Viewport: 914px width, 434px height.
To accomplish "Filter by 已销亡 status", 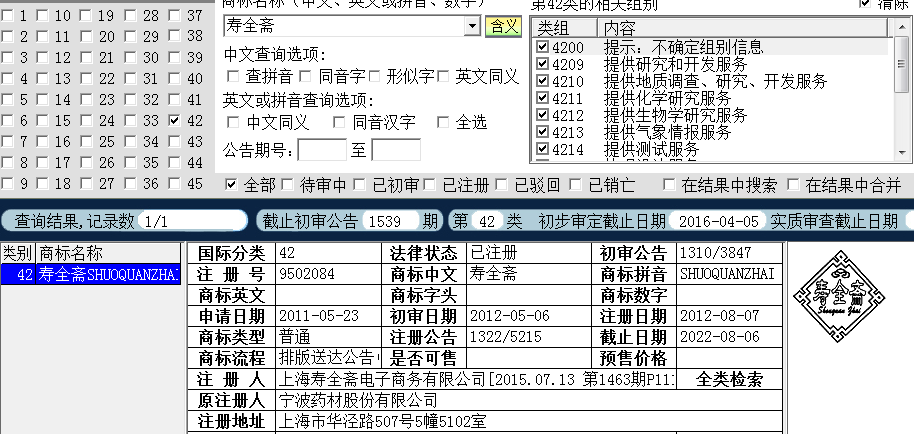I will pos(575,185).
